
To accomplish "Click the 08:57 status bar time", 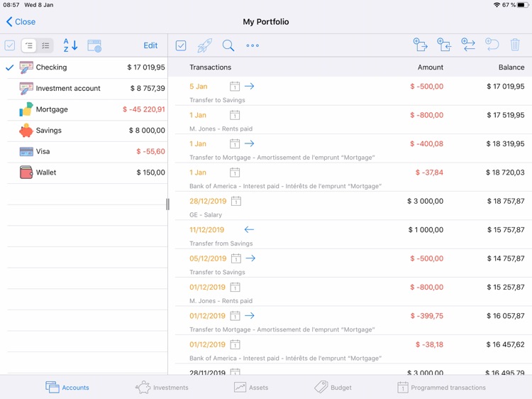I will coord(11,5).
